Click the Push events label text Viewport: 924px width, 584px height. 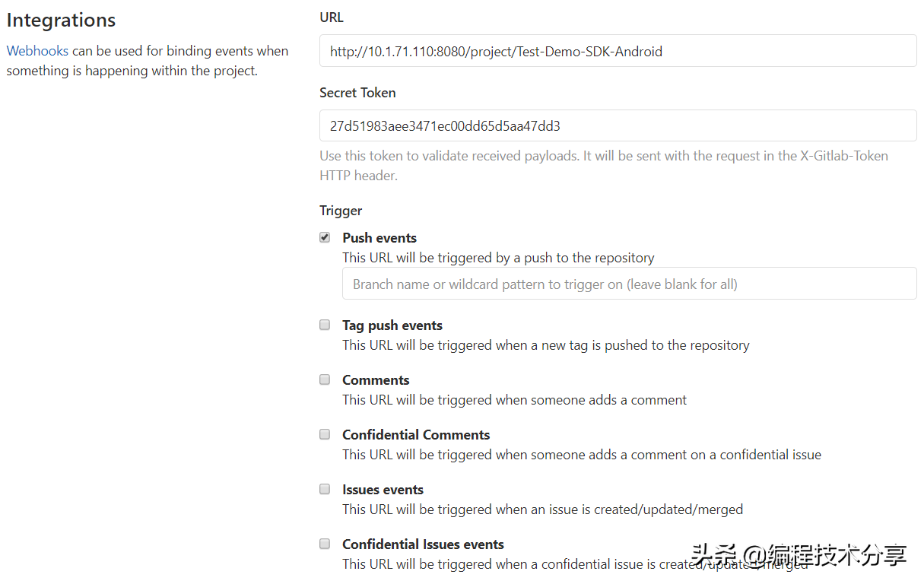click(x=379, y=238)
